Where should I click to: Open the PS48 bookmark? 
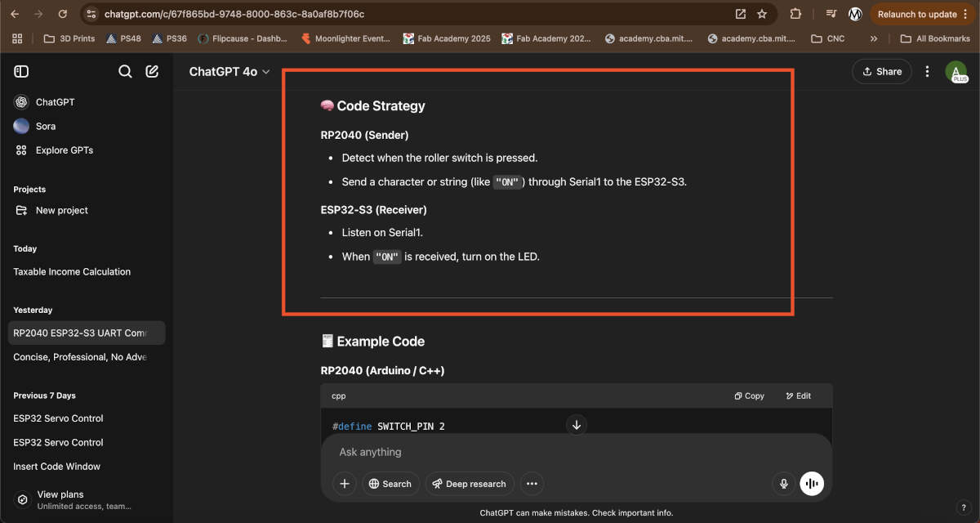123,38
